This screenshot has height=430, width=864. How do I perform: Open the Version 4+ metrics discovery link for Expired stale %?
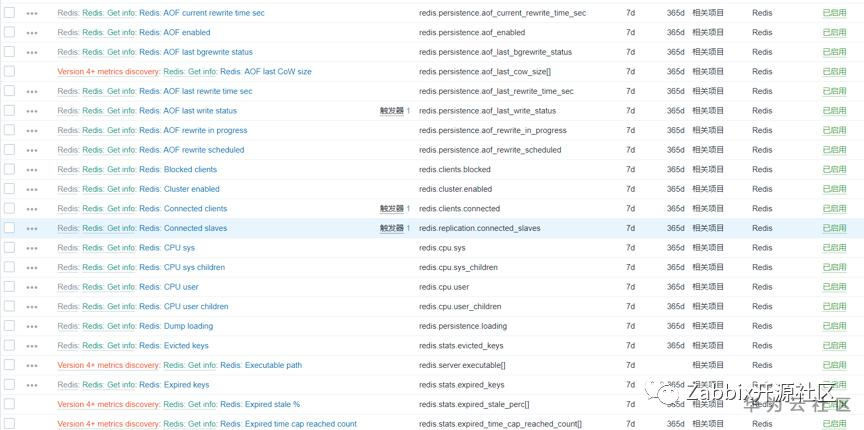pos(109,404)
